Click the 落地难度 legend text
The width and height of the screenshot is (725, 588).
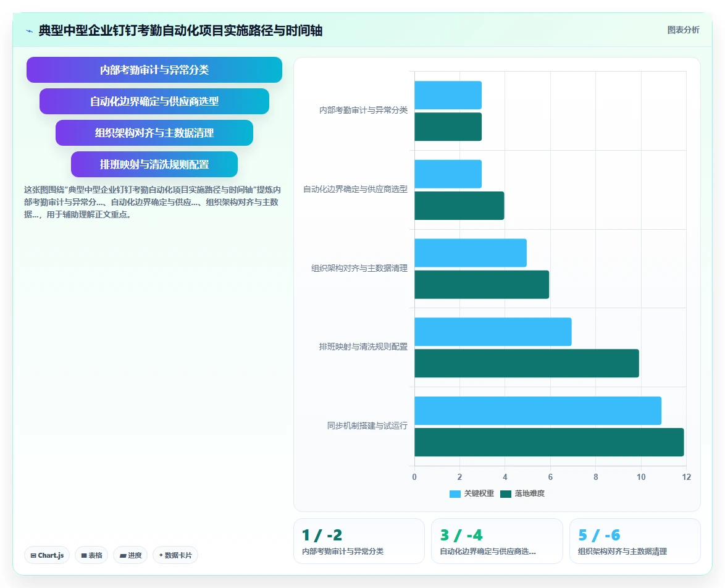(x=530, y=493)
